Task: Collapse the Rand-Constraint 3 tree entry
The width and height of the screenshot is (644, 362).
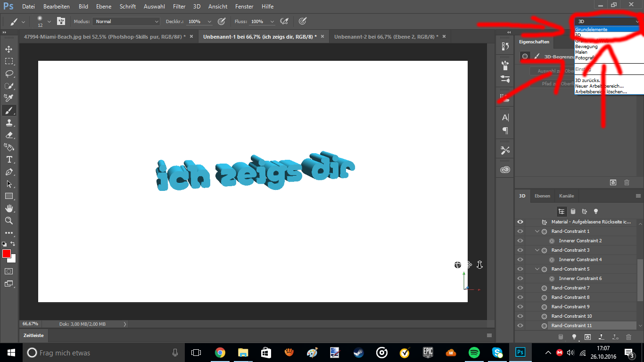Action: tap(537, 250)
